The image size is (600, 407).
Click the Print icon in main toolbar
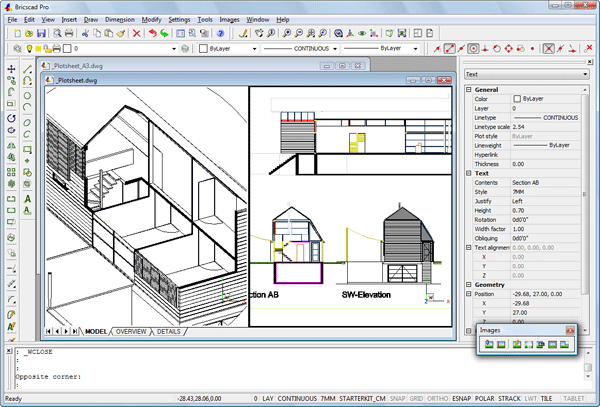pyautogui.click(x=69, y=34)
